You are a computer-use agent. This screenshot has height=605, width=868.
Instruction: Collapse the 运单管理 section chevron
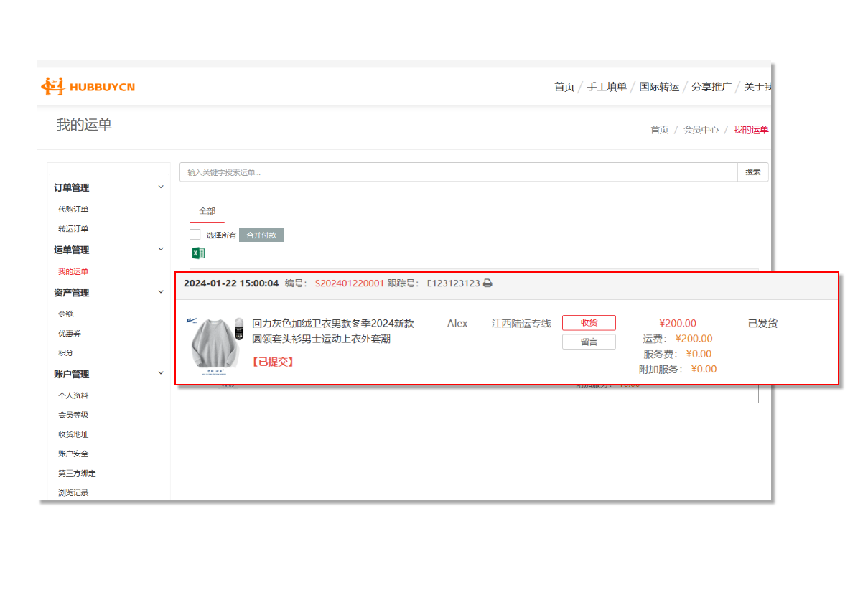coord(161,250)
